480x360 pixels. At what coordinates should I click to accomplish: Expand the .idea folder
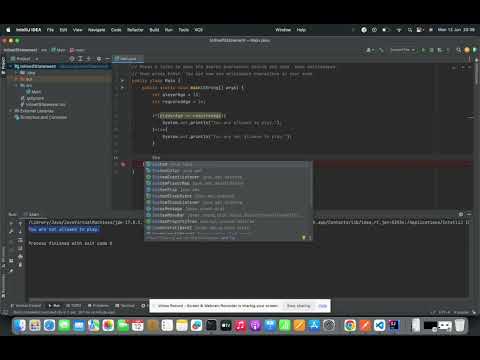pyautogui.click(x=16, y=73)
